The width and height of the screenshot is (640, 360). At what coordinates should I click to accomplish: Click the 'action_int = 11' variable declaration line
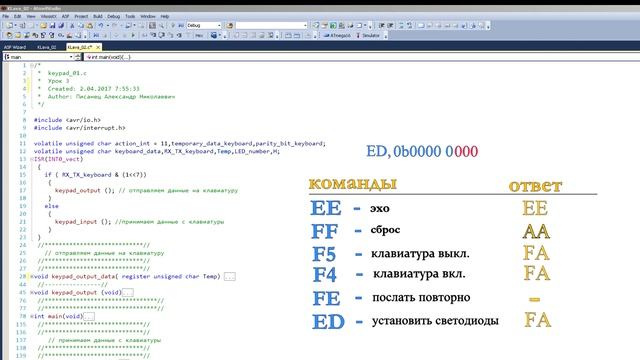pyautogui.click(x=180, y=144)
